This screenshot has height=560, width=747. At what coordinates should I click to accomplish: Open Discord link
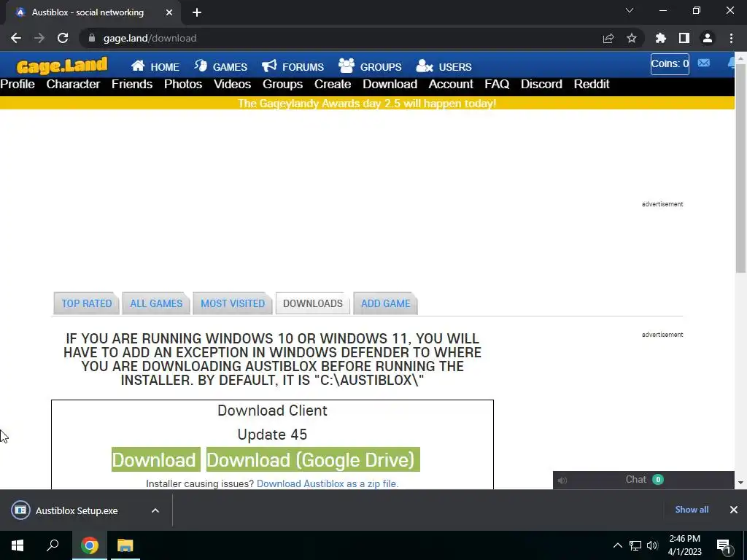(541, 85)
